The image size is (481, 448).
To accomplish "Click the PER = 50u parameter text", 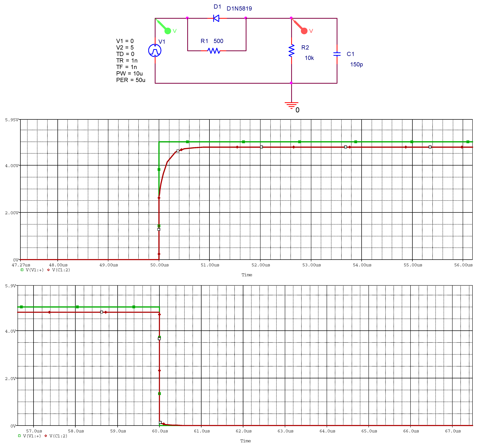I will point(131,80).
